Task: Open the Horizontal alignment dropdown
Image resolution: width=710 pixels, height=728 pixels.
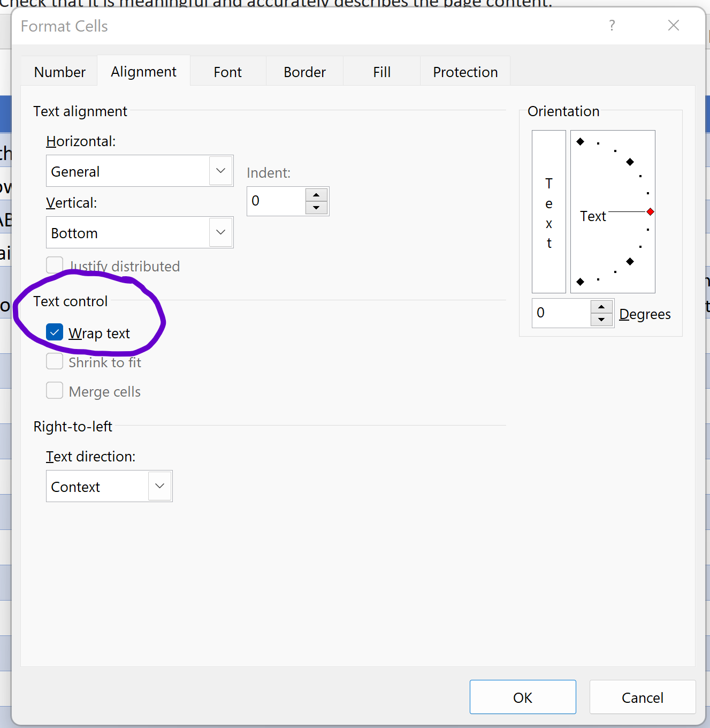Action: 220,171
